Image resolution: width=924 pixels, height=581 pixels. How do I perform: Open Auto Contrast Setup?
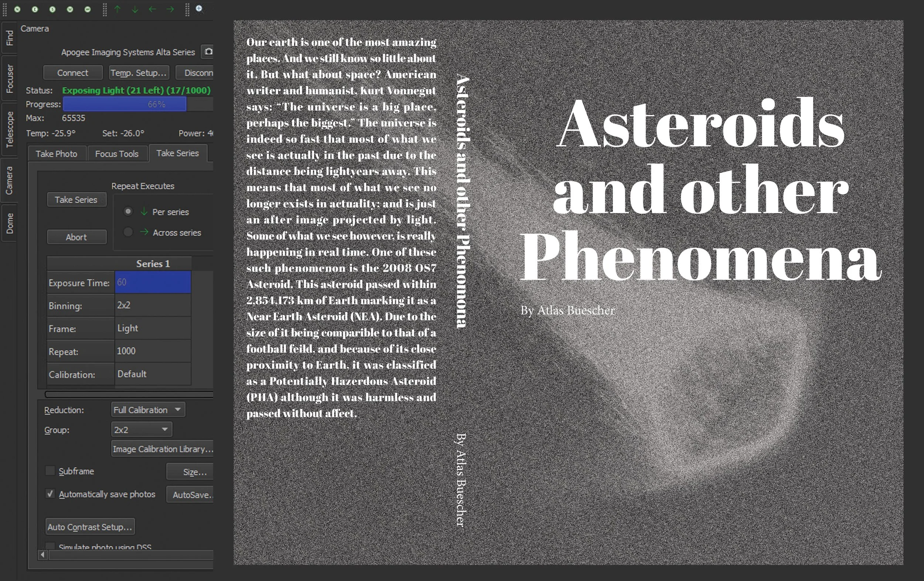90,527
